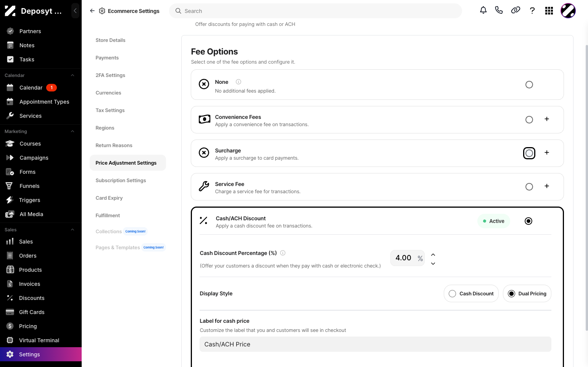Open the link chain icon in header
This screenshot has height=367, width=588.
point(516,10)
